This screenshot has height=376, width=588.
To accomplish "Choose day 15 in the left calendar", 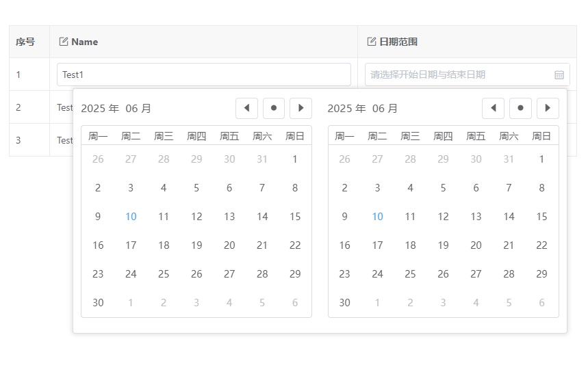I will (295, 217).
